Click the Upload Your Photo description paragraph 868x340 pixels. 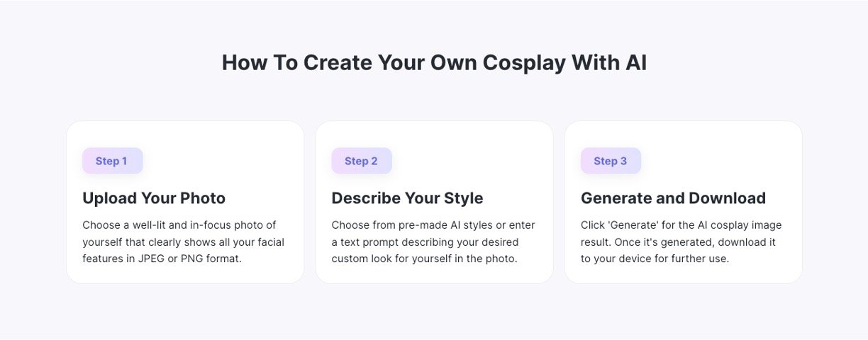coord(183,242)
